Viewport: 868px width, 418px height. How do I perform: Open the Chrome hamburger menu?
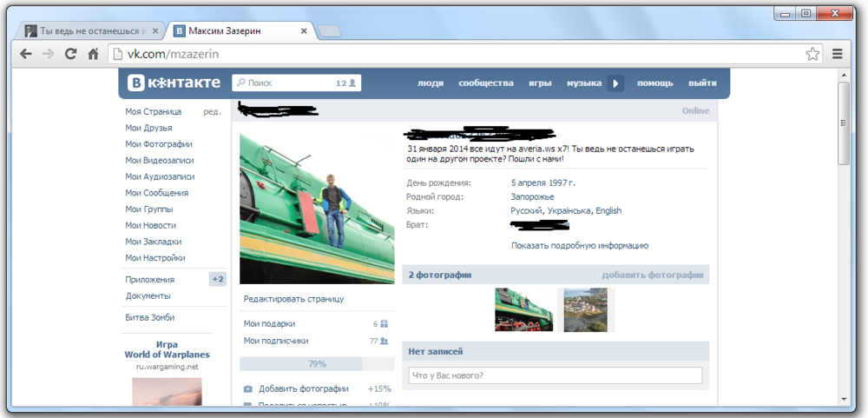pyautogui.click(x=837, y=54)
